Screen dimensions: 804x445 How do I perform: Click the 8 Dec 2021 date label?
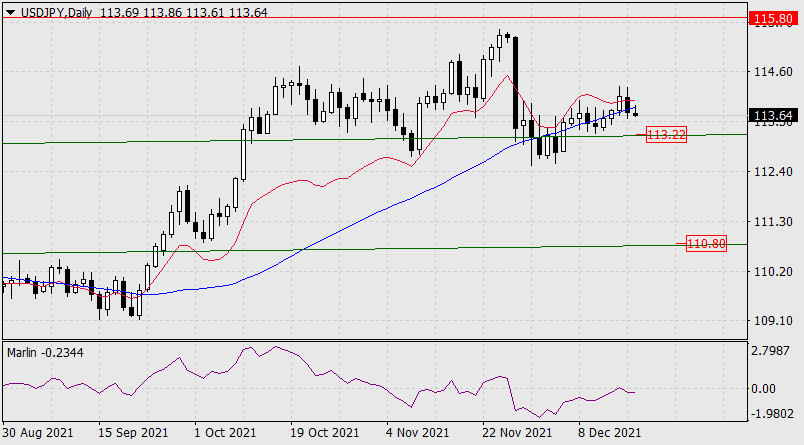pos(609,433)
